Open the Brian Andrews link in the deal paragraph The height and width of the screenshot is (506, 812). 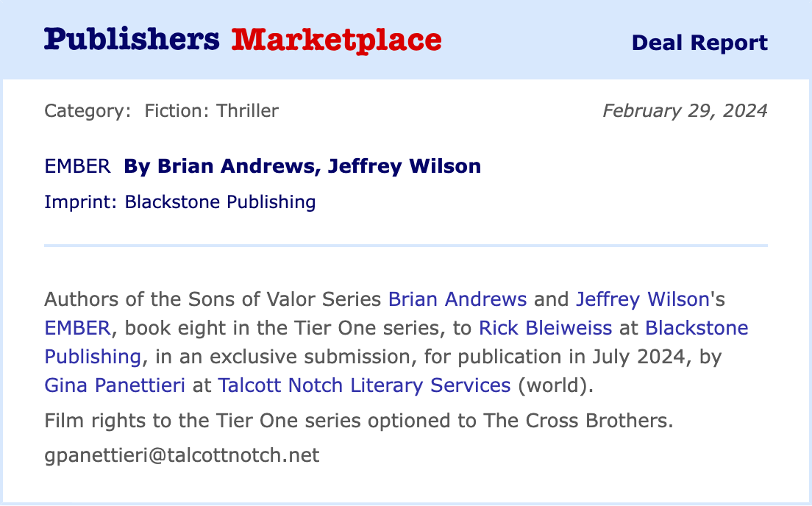(457, 299)
